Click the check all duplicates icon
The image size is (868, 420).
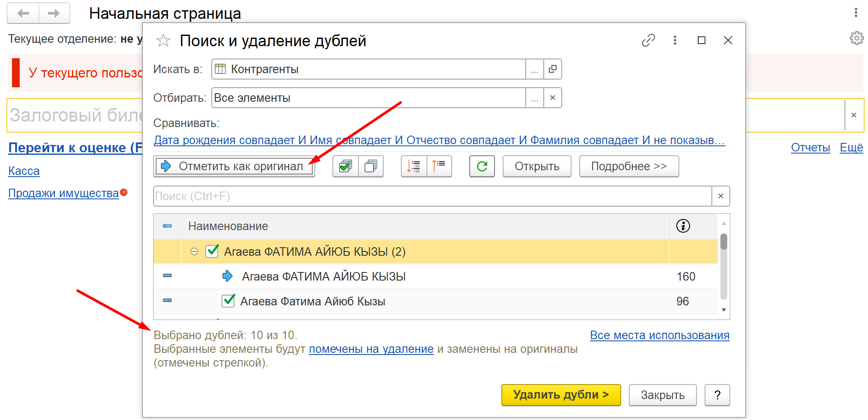tap(345, 166)
